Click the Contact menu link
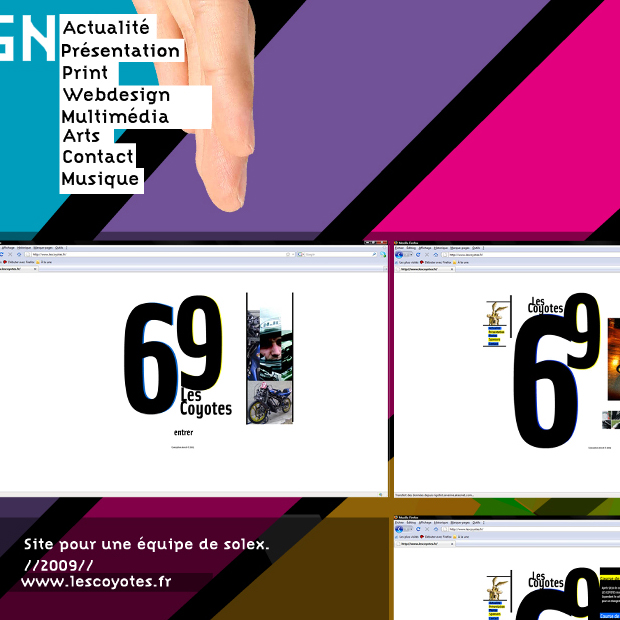This screenshot has width=620, height=620. pos(98,157)
